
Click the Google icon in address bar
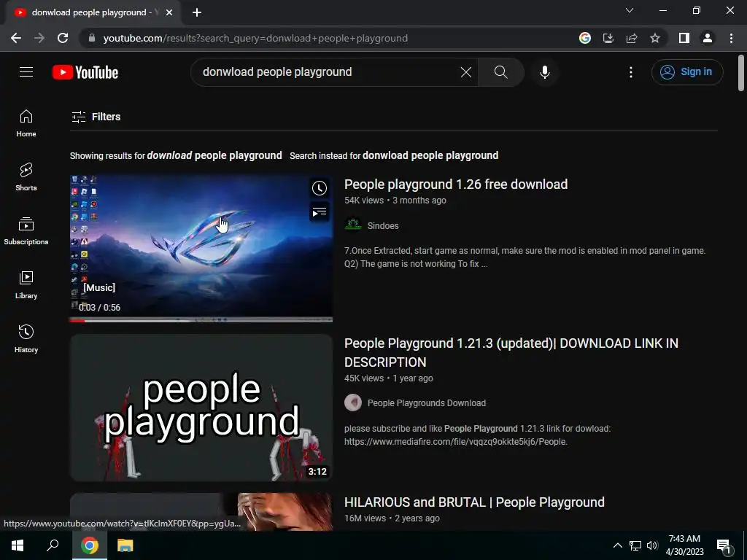(x=585, y=38)
